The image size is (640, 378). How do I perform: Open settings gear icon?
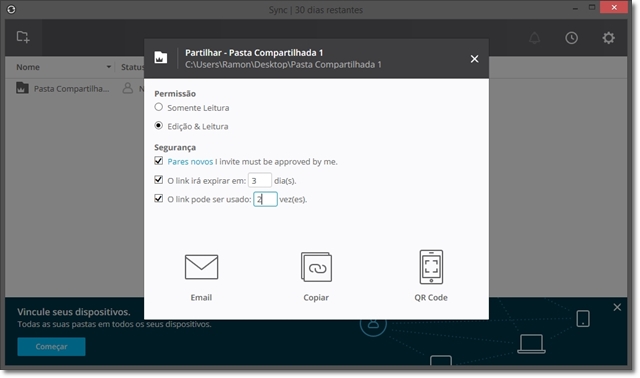pyautogui.click(x=608, y=38)
